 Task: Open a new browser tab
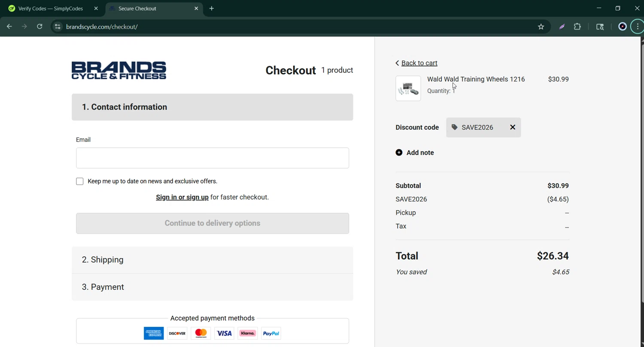coord(212,9)
